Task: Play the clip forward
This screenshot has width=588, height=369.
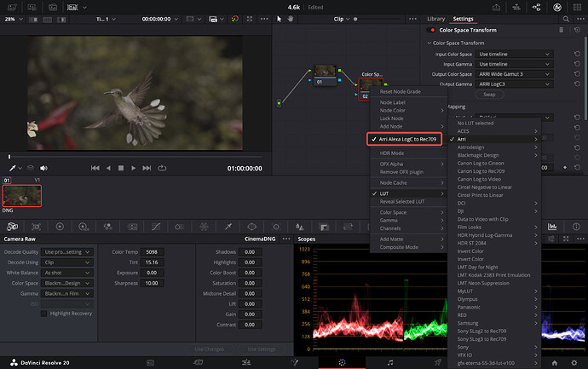Action: [x=133, y=168]
